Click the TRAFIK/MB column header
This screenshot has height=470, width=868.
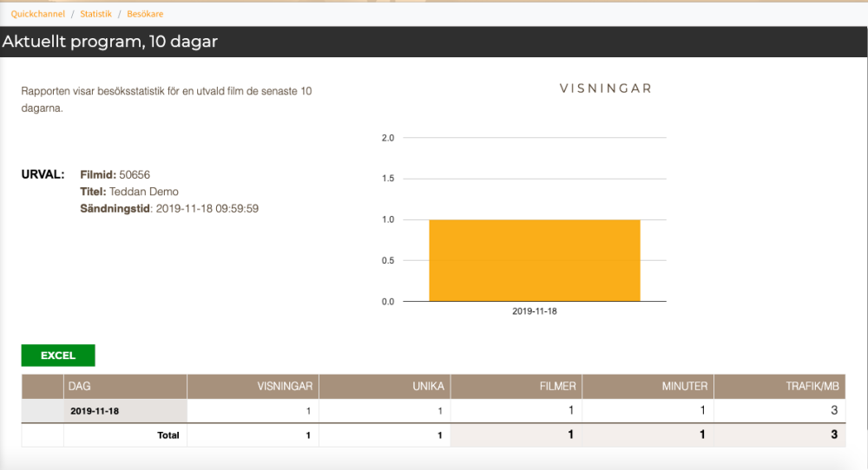[780, 387]
